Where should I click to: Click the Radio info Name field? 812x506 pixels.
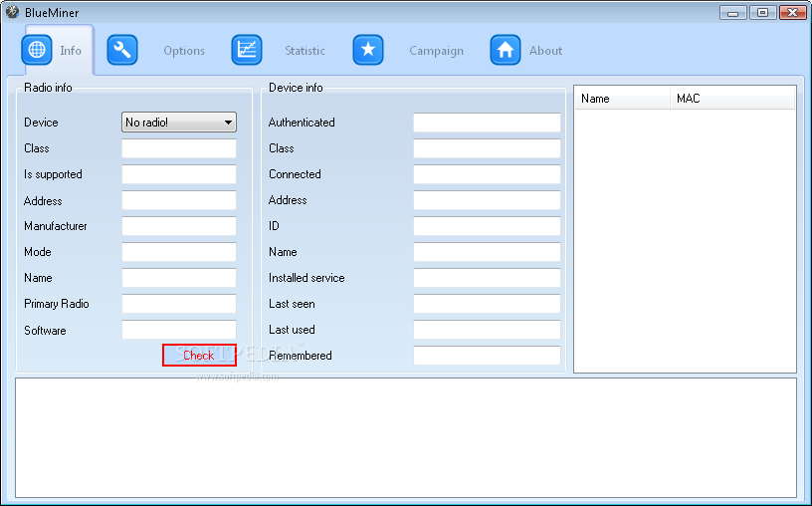tap(179, 278)
